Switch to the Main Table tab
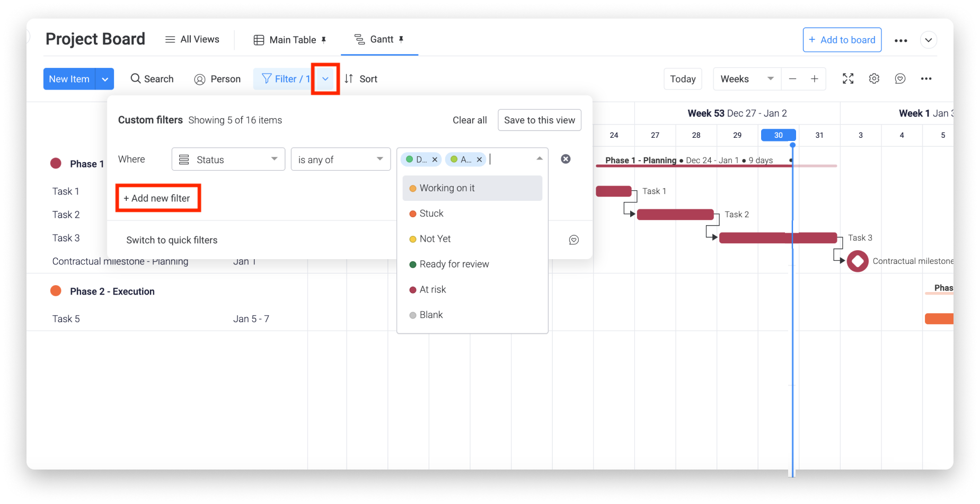 click(289, 40)
